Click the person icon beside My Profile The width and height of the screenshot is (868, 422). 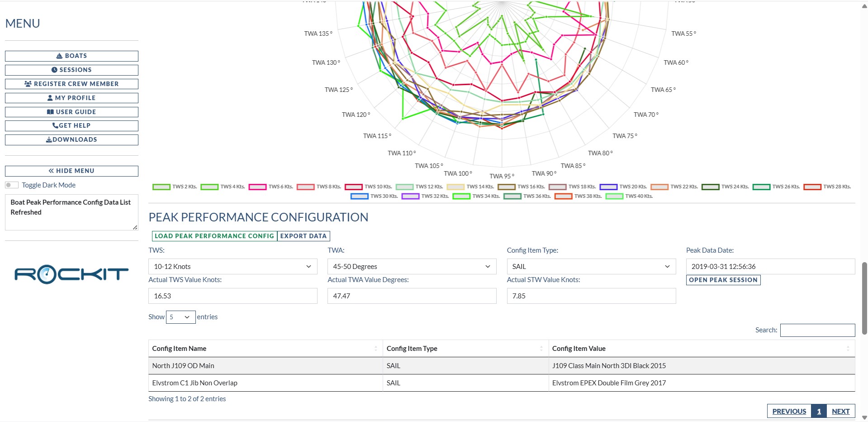(50, 98)
